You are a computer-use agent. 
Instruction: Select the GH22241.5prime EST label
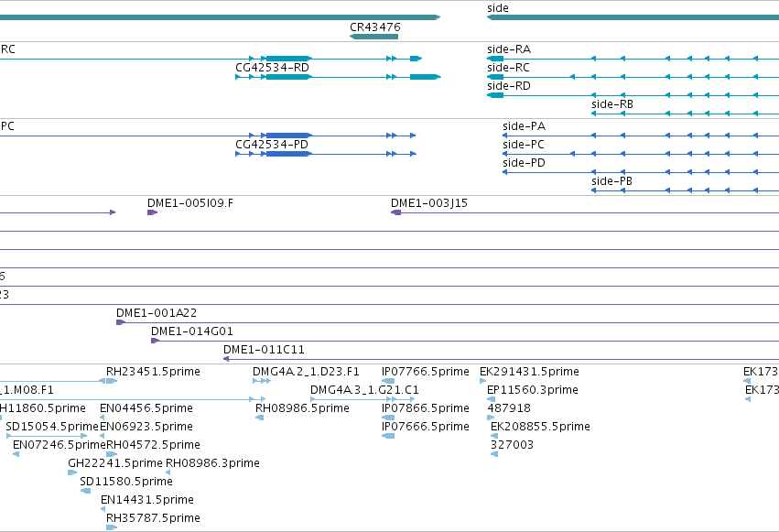115,463
